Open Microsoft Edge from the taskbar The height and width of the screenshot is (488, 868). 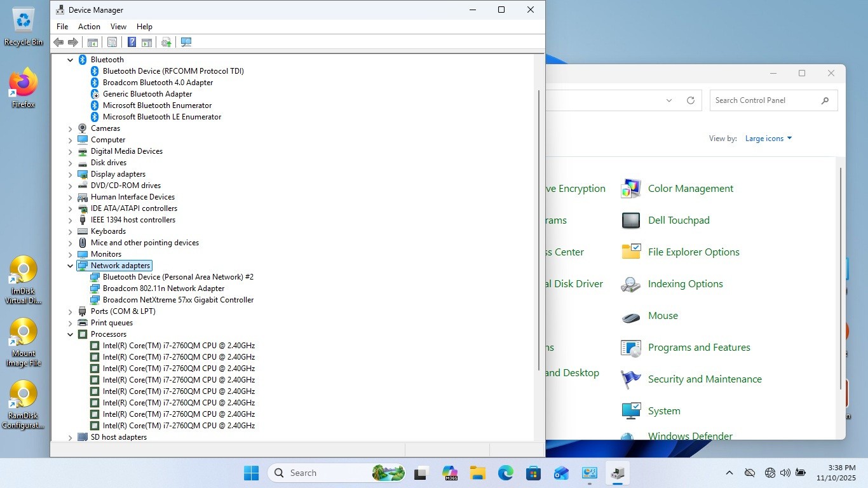[x=505, y=473]
